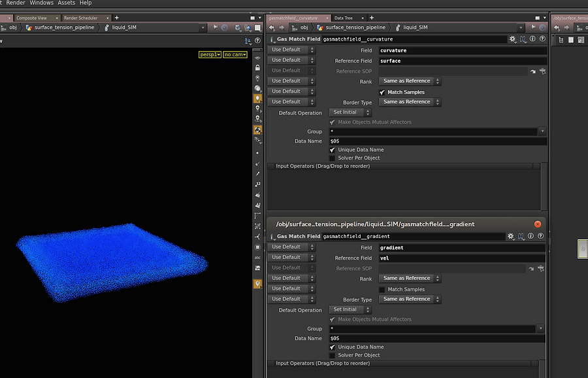Open gear menu for gasmatchfield__gradient
Viewport: 588px width, 378px height.
pyautogui.click(x=511, y=236)
